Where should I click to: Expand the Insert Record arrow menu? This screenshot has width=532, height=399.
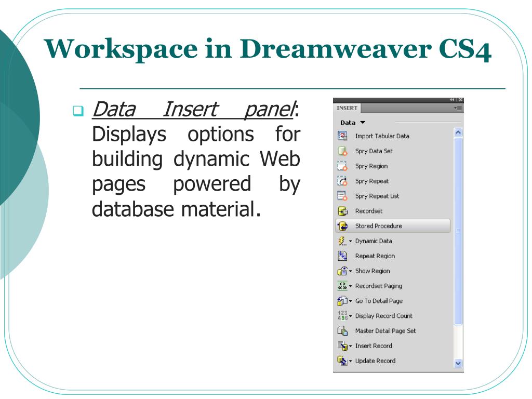[x=351, y=346]
